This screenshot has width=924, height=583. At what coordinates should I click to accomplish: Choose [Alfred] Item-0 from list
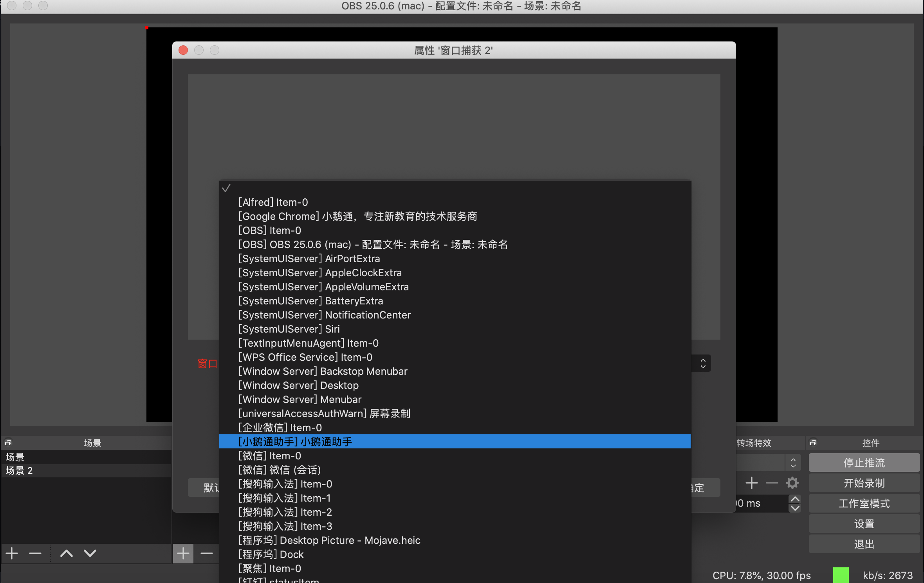(455, 202)
